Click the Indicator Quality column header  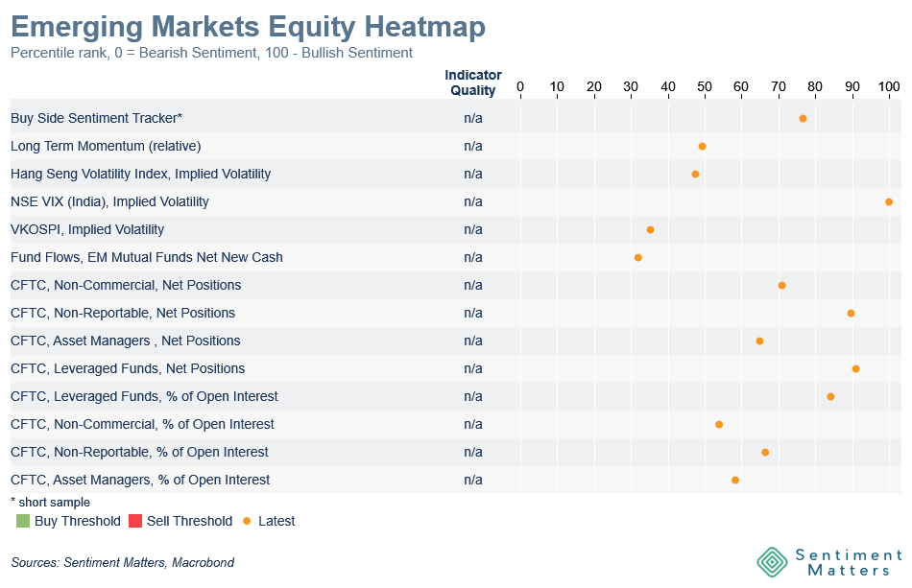point(473,83)
